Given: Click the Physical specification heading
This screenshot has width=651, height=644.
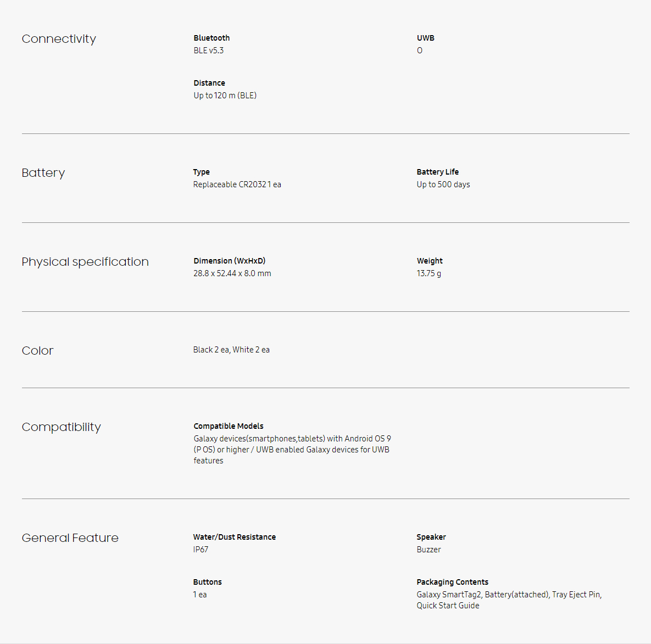Looking at the screenshot, I should click(85, 262).
